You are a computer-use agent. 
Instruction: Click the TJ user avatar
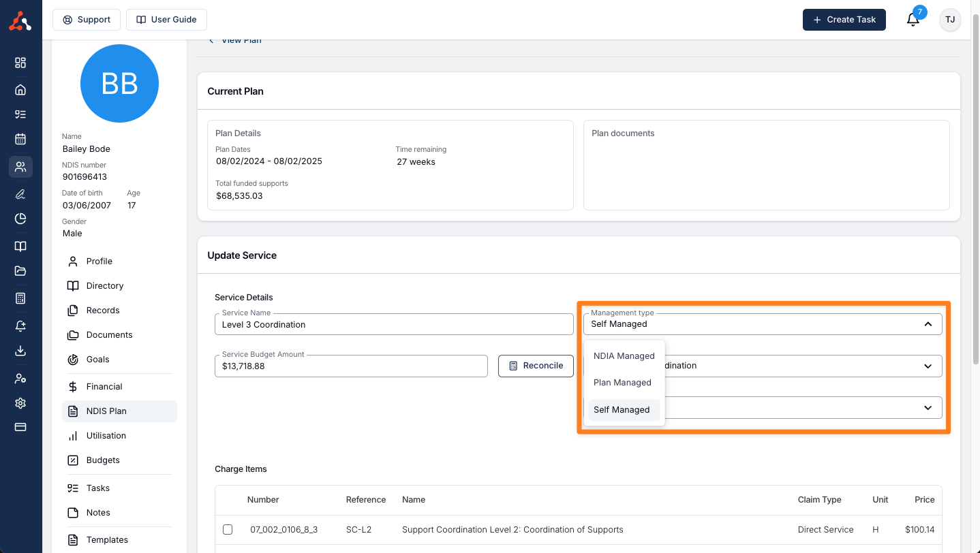(x=950, y=20)
